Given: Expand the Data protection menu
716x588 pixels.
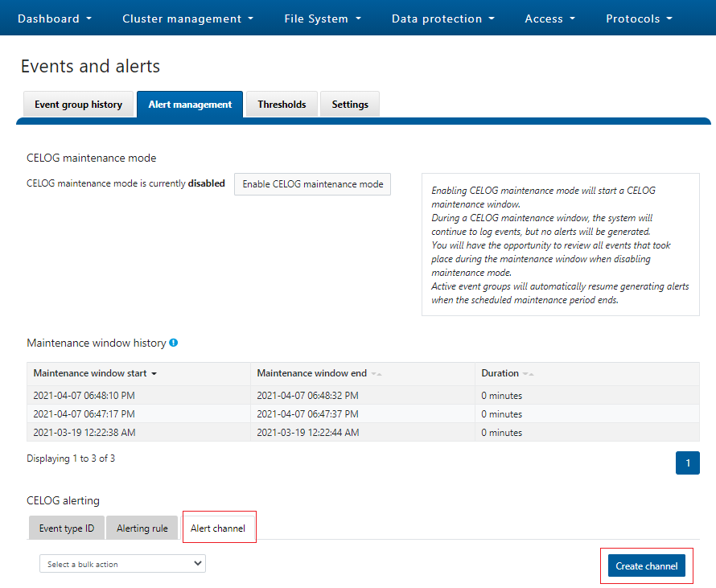Looking at the screenshot, I should 442,18.
